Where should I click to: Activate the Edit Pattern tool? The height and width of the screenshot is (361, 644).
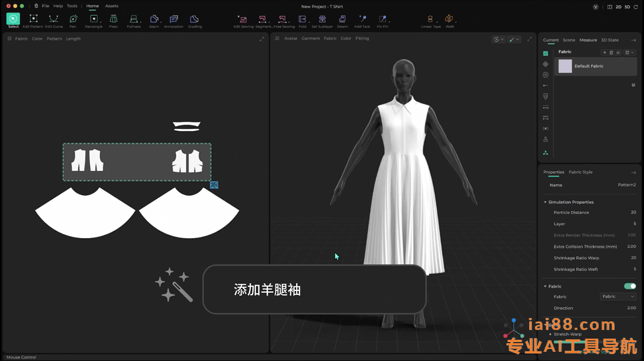tap(33, 20)
